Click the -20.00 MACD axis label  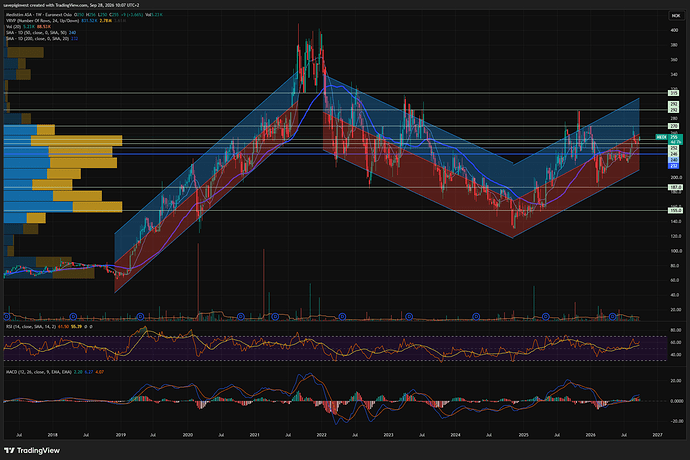coord(676,421)
